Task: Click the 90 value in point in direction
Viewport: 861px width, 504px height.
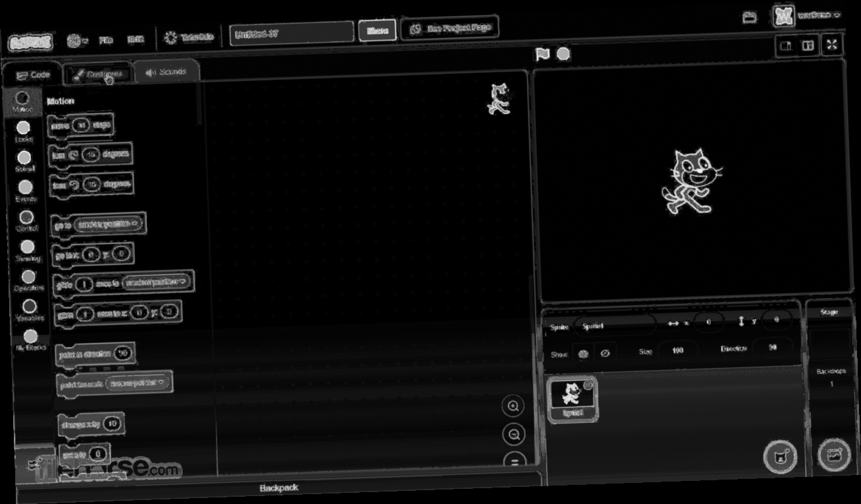Action: pos(122,354)
